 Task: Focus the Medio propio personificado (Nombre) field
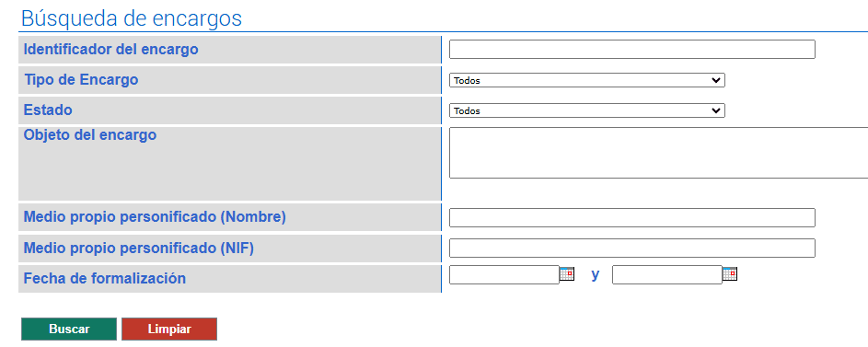(632, 217)
